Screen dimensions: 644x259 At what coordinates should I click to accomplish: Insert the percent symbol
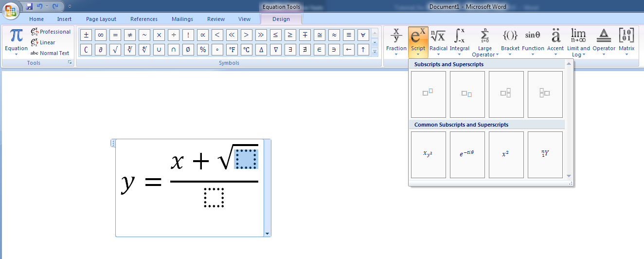click(x=203, y=50)
